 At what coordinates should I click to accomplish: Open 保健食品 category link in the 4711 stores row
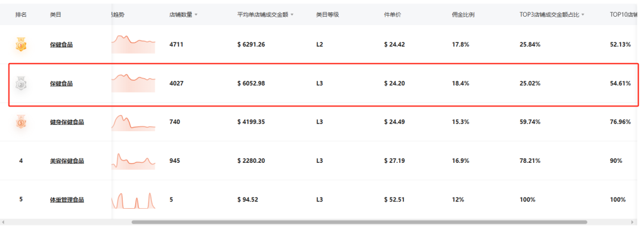[x=61, y=45]
